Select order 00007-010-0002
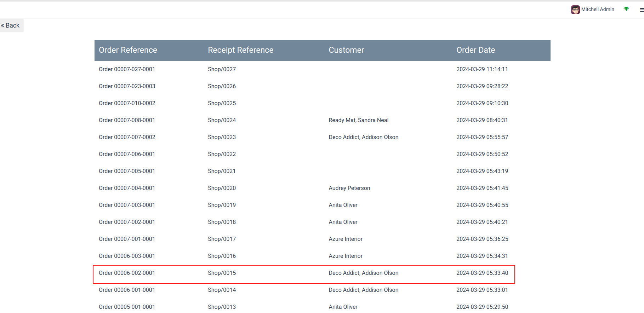 (322, 103)
